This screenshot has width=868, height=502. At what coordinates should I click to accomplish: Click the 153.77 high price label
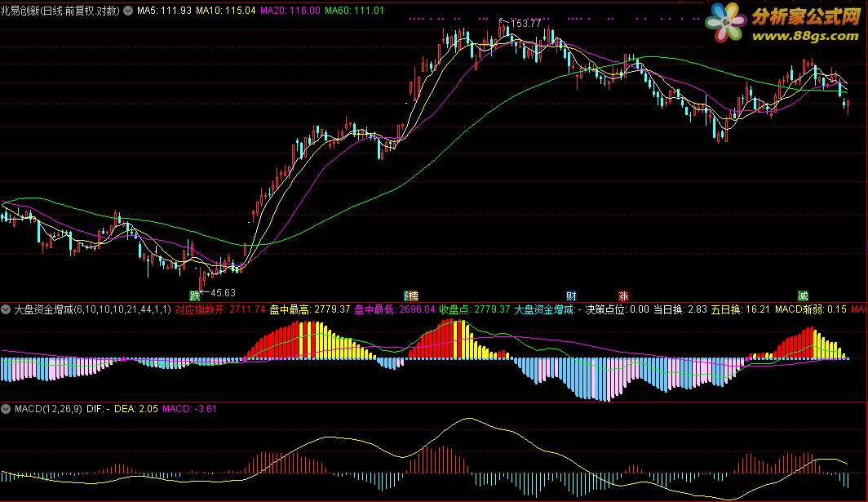tap(525, 24)
